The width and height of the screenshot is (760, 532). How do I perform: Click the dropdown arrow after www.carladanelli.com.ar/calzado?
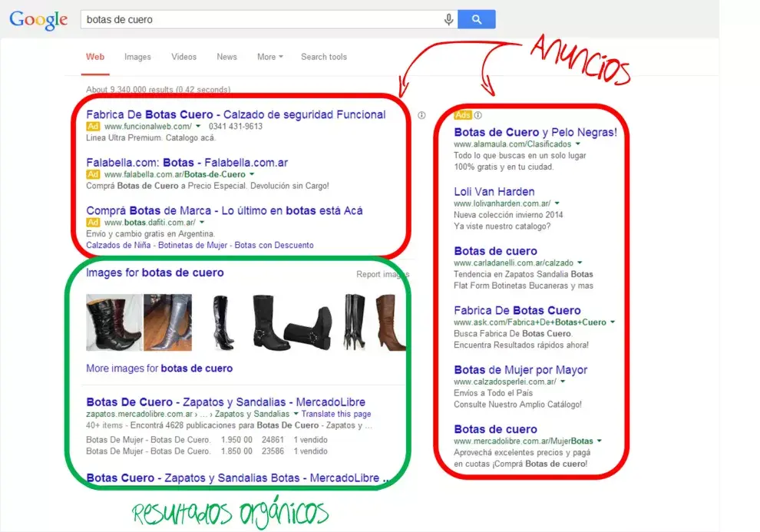click(x=580, y=263)
